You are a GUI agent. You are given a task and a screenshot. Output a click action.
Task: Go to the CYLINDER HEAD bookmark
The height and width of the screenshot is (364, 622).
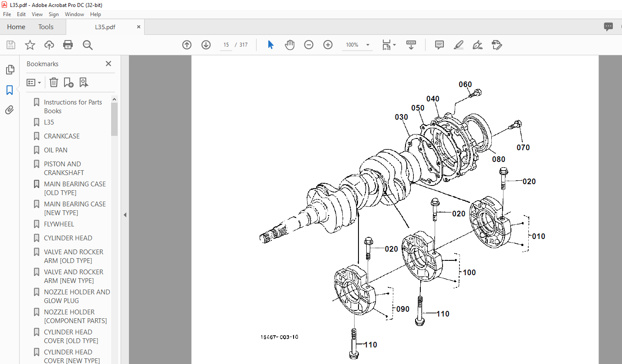68,238
